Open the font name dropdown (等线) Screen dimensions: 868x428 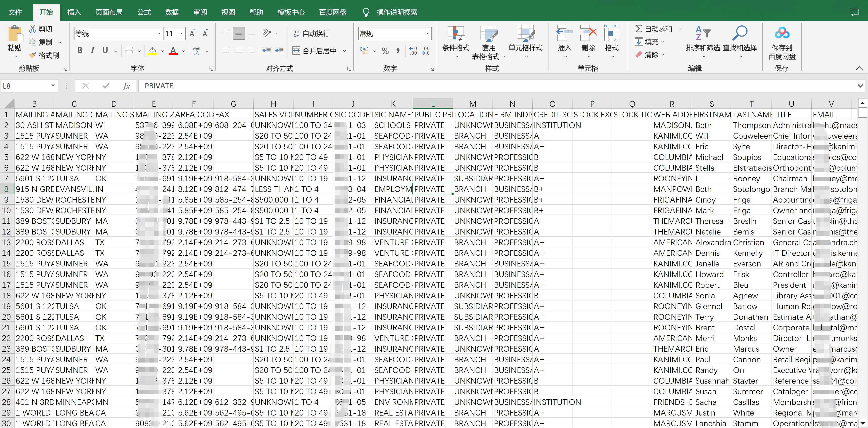[159, 34]
